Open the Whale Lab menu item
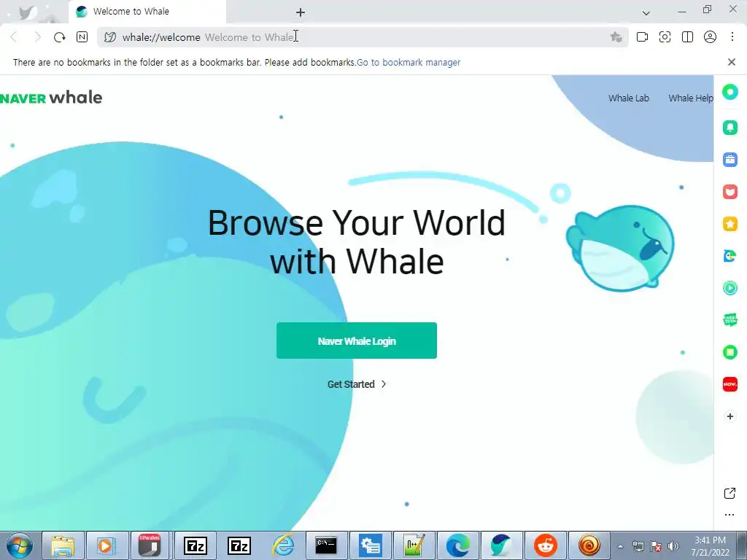Image resolution: width=747 pixels, height=560 pixels. 628,98
